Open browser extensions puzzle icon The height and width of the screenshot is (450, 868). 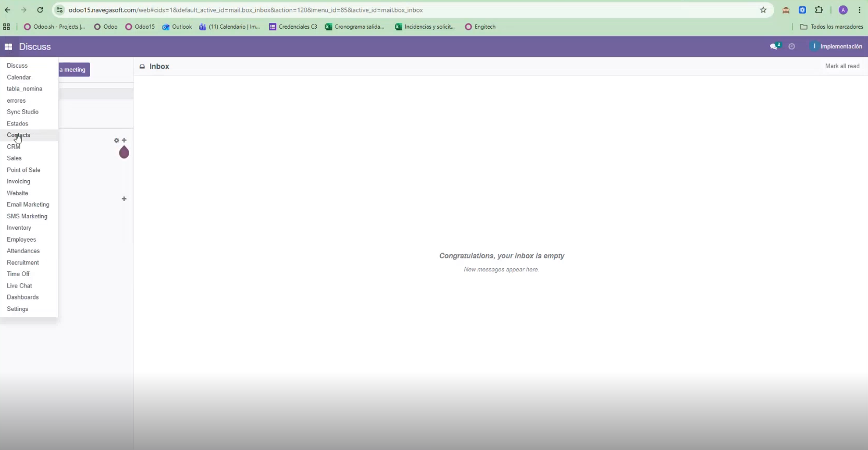819,10
